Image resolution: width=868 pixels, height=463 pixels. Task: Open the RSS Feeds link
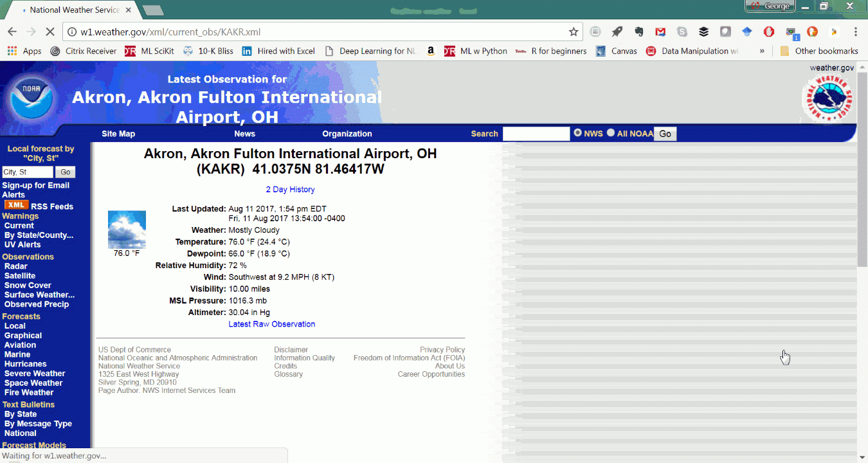tap(52, 206)
